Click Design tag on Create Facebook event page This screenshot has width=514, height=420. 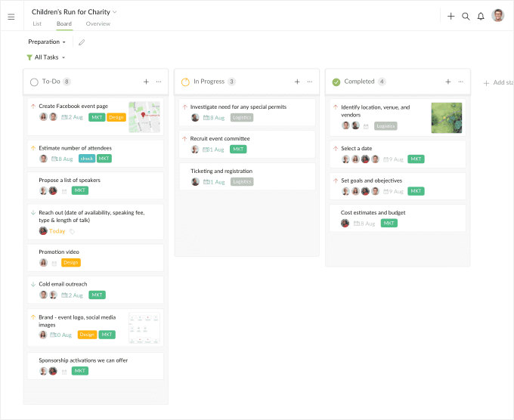point(116,117)
